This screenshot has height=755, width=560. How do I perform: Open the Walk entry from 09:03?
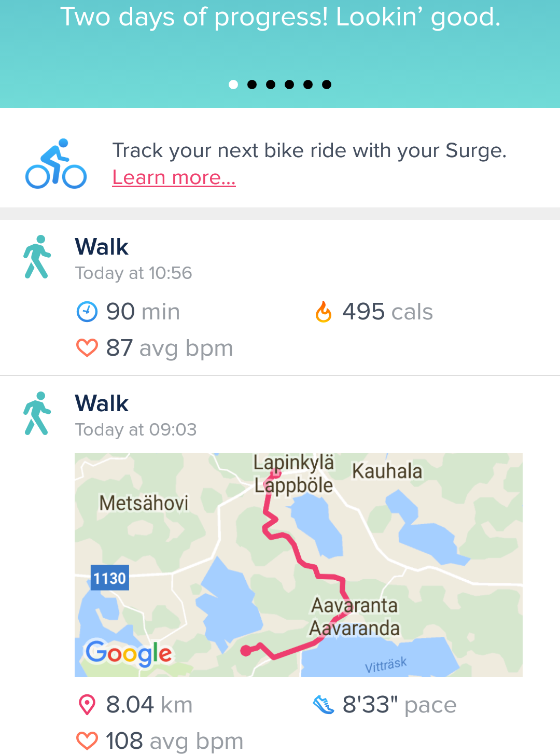click(102, 404)
